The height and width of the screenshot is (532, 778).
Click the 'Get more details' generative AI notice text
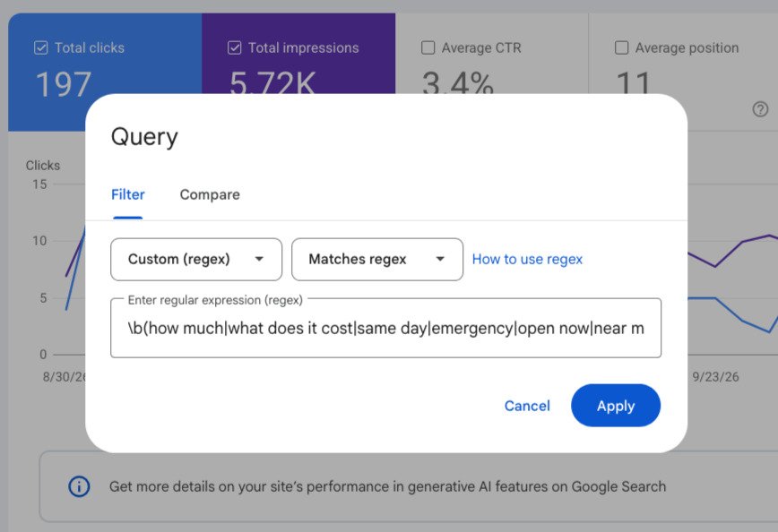pyautogui.click(x=387, y=487)
